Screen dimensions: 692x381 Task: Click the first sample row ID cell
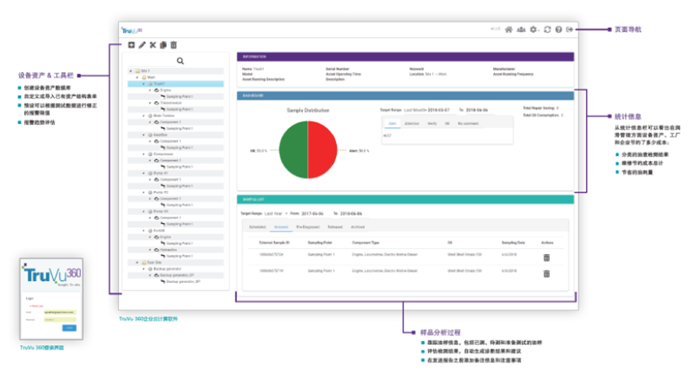(x=271, y=255)
